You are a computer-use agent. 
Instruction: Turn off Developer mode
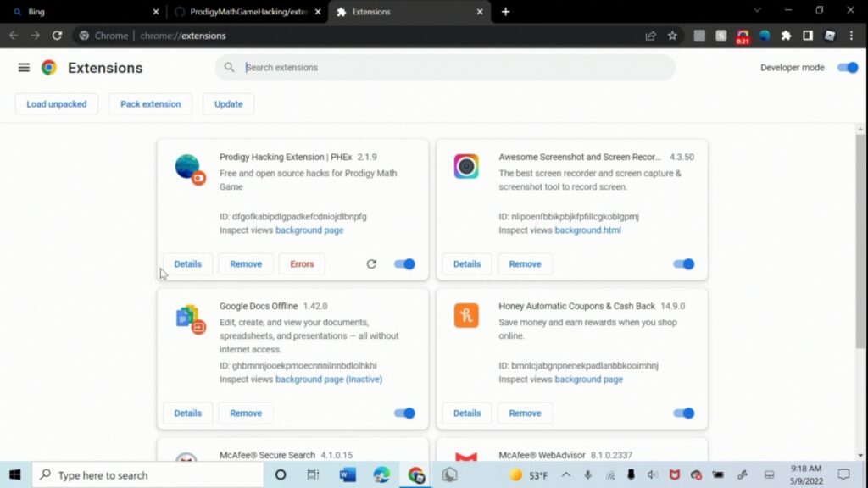pyautogui.click(x=847, y=68)
